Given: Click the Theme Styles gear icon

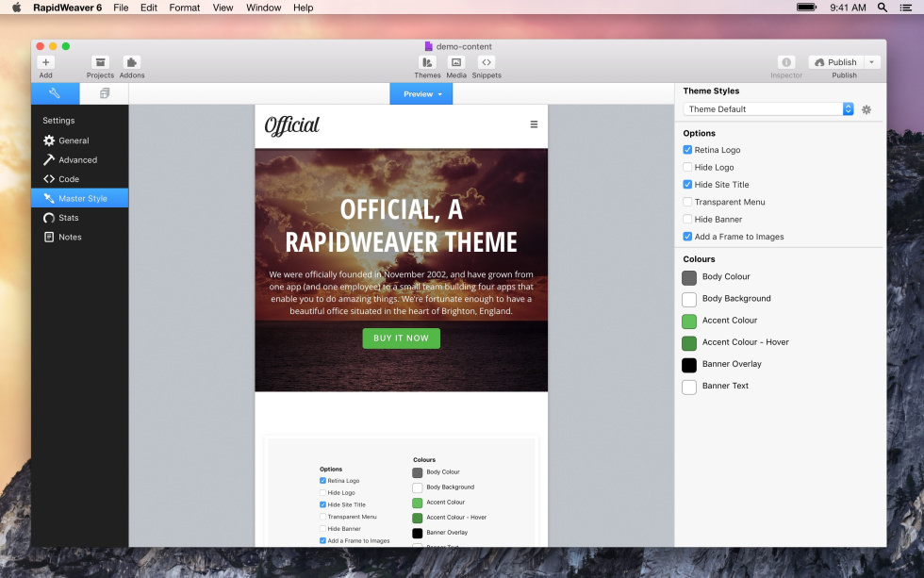Looking at the screenshot, I should (x=866, y=109).
